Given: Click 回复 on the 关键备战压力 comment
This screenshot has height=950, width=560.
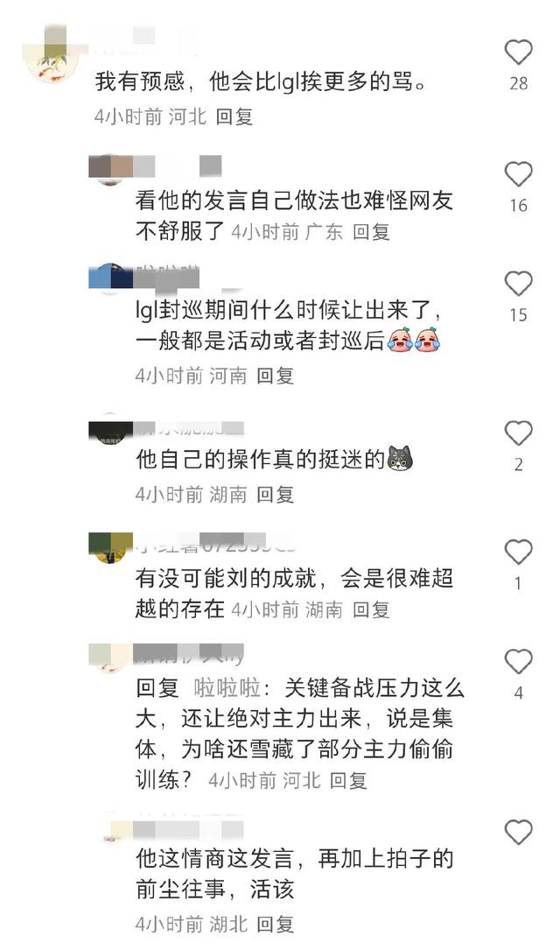Looking at the screenshot, I should click(x=348, y=780).
